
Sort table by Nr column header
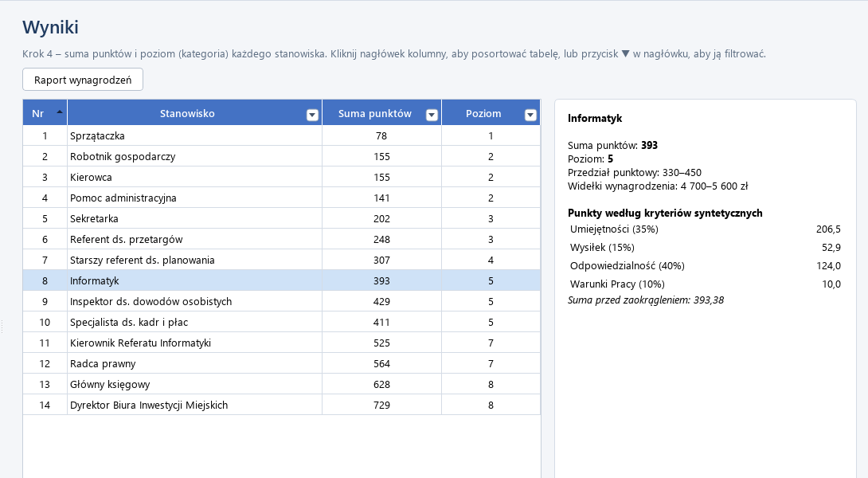pyautogui.click(x=45, y=113)
